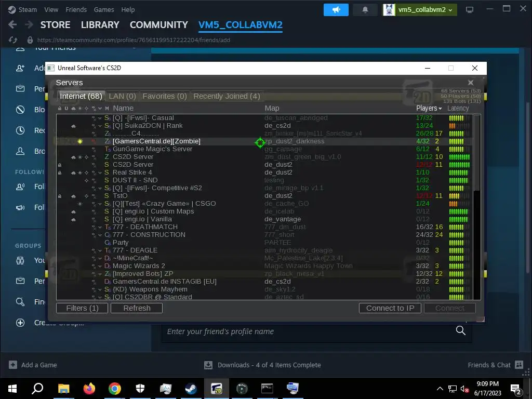Screen dimensions: 532x399
Task: Sort servers by the Latency column header
Action: (458, 109)
